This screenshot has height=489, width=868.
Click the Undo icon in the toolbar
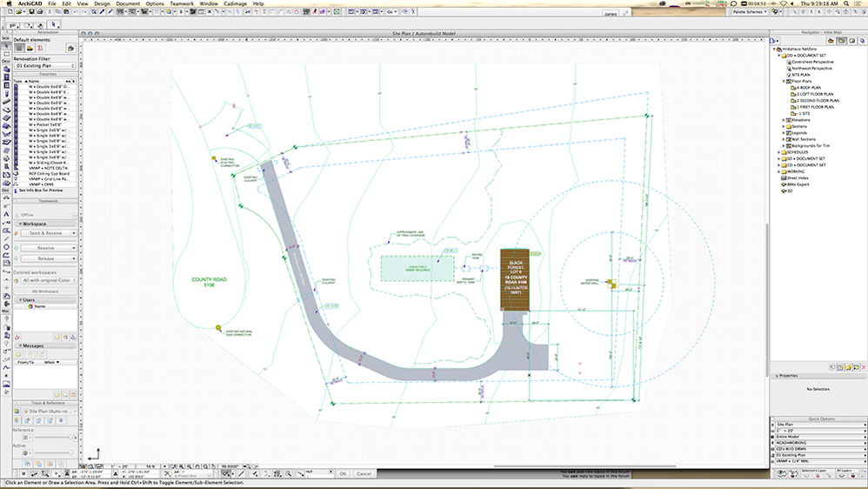76,11
